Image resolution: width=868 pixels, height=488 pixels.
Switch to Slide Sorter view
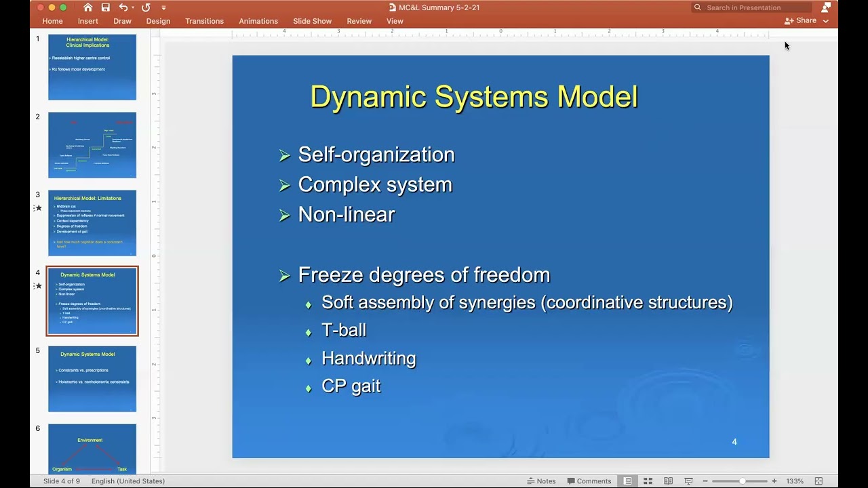648,481
